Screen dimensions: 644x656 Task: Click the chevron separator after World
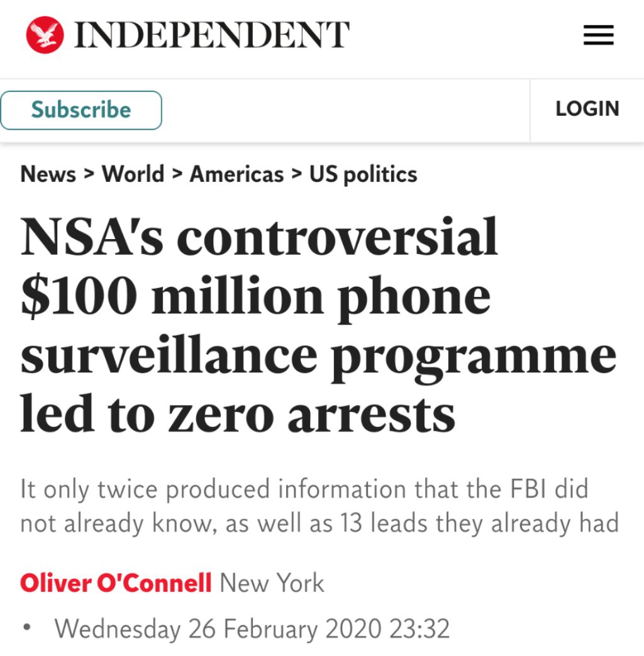177,174
